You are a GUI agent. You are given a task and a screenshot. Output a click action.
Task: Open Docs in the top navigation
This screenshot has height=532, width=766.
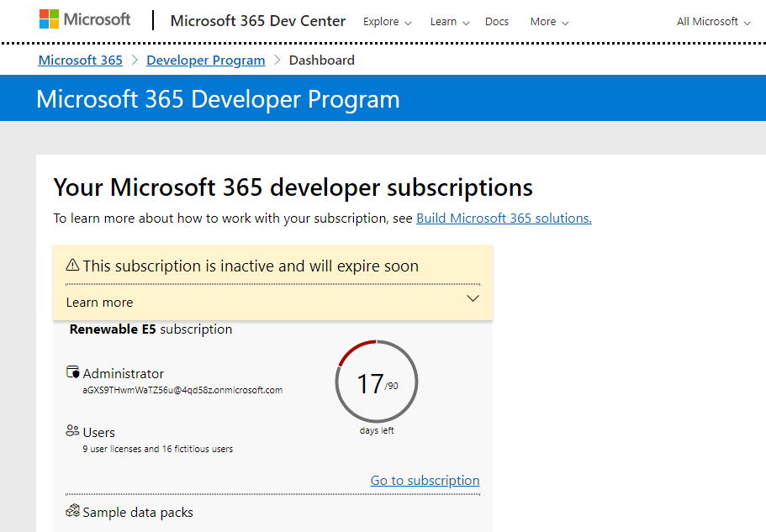(x=496, y=22)
